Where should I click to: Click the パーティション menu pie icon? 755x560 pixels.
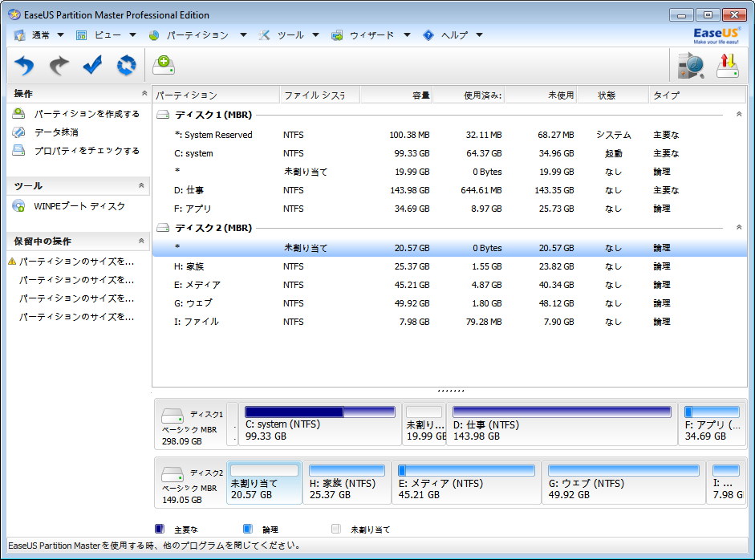(x=154, y=35)
